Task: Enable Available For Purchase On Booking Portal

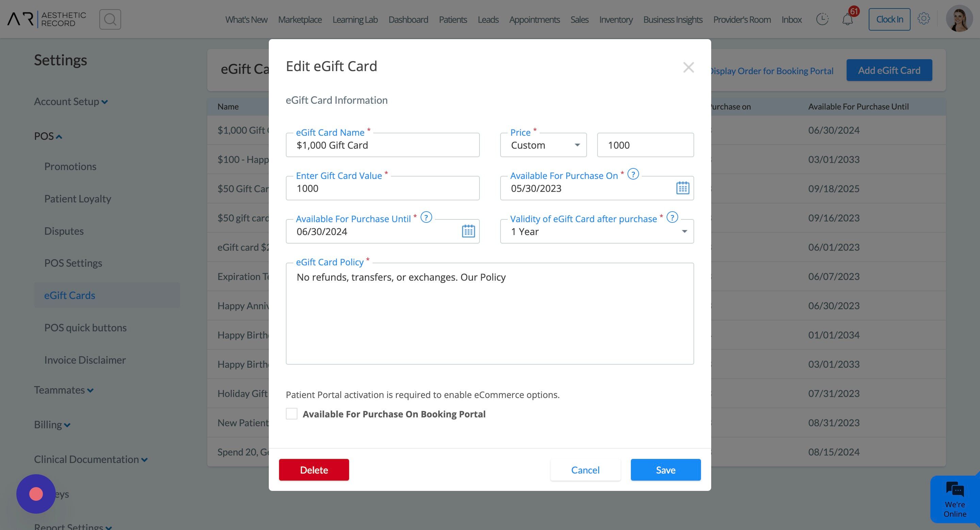Action: coord(291,414)
